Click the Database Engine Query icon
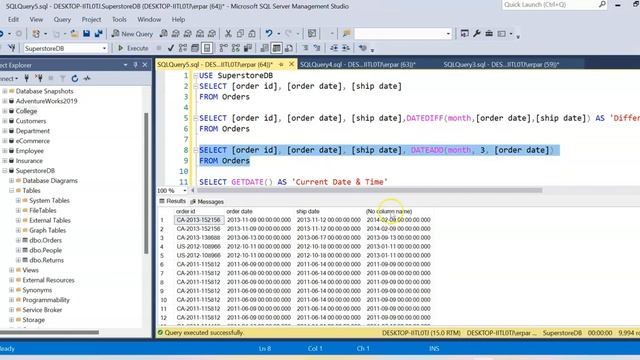The height and width of the screenshot is (360, 640). pyautogui.click(x=163, y=34)
